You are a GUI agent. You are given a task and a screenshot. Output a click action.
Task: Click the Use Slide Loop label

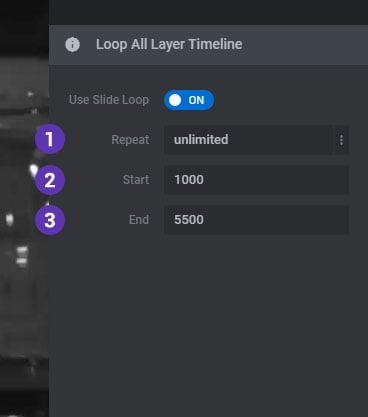109,100
